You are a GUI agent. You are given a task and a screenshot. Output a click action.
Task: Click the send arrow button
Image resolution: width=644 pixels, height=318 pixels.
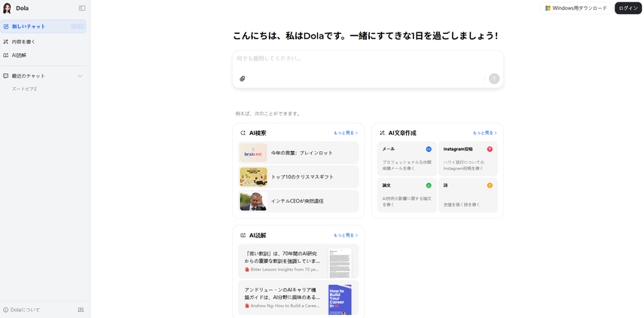pyautogui.click(x=494, y=78)
